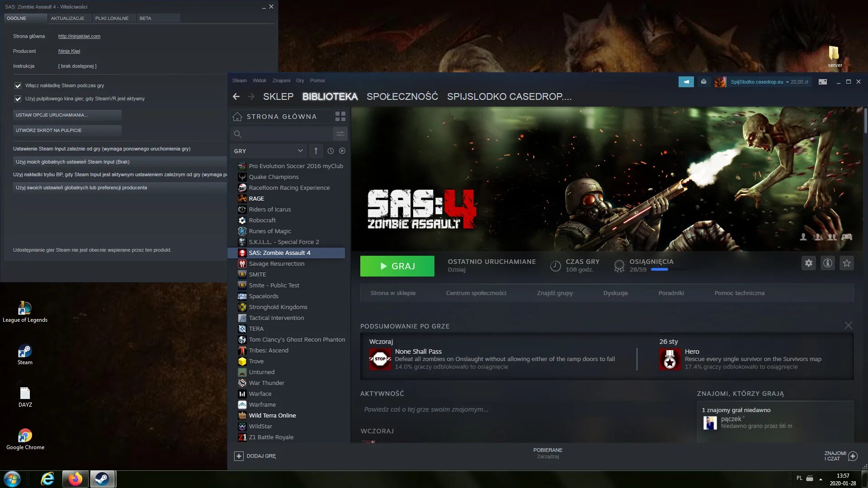Open Pomoc techniczna link

click(739, 293)
